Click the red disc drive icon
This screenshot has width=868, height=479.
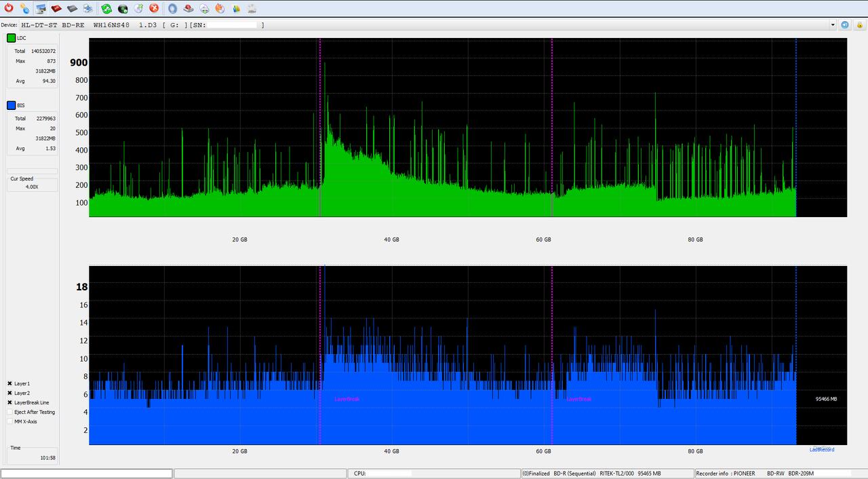tap(189, 8)
